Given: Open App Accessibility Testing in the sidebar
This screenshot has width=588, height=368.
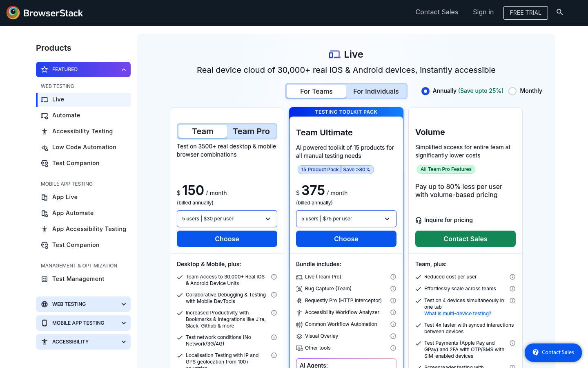Looking at the screenshot, I should tap(83, 229).
